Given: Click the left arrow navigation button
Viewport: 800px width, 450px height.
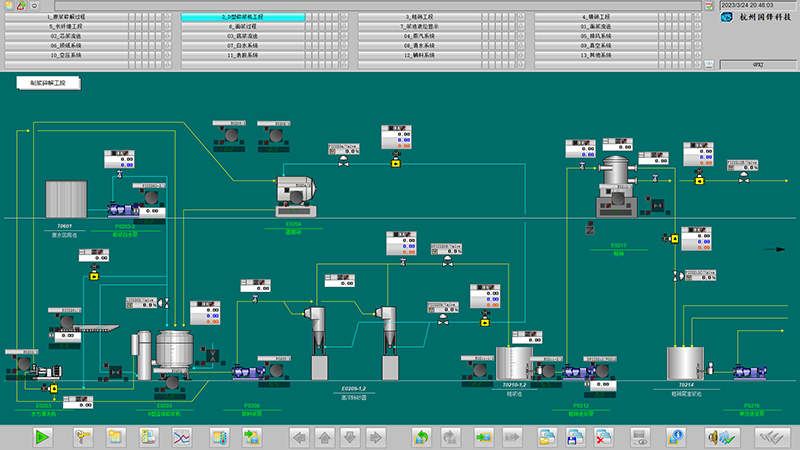Looking at the screenshot, I should [298, 437].
